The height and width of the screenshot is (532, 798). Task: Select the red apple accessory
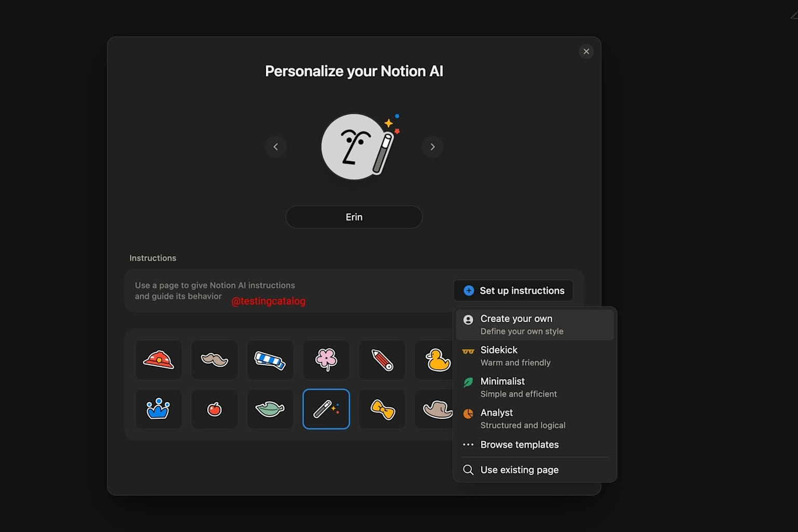click(x=214, y=409)
